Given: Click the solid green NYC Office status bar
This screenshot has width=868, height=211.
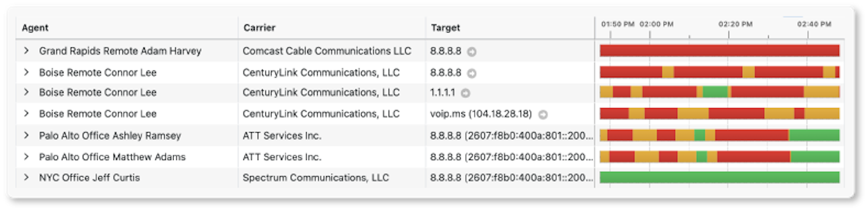Looking at the screenshot, I should coord(719,178).
